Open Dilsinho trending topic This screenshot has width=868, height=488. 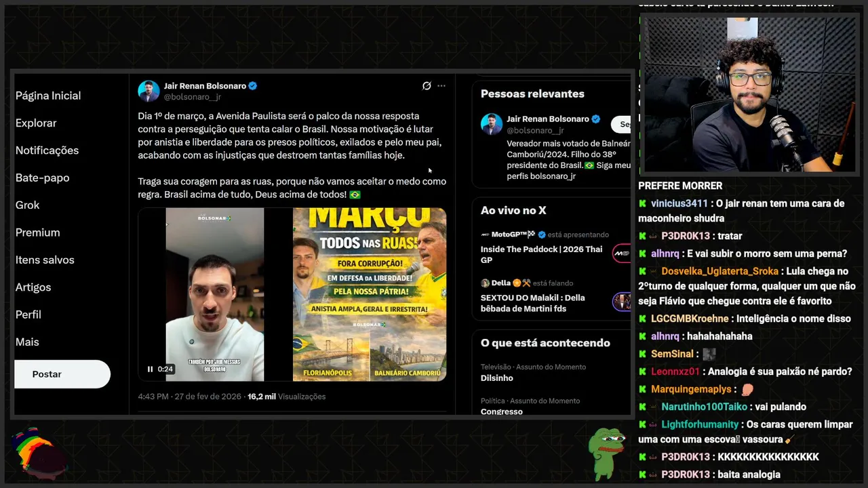[497, 378]
